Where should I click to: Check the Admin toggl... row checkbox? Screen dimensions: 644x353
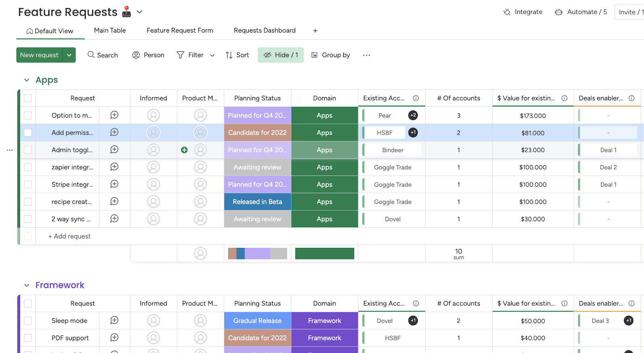(x=28, y=150)
